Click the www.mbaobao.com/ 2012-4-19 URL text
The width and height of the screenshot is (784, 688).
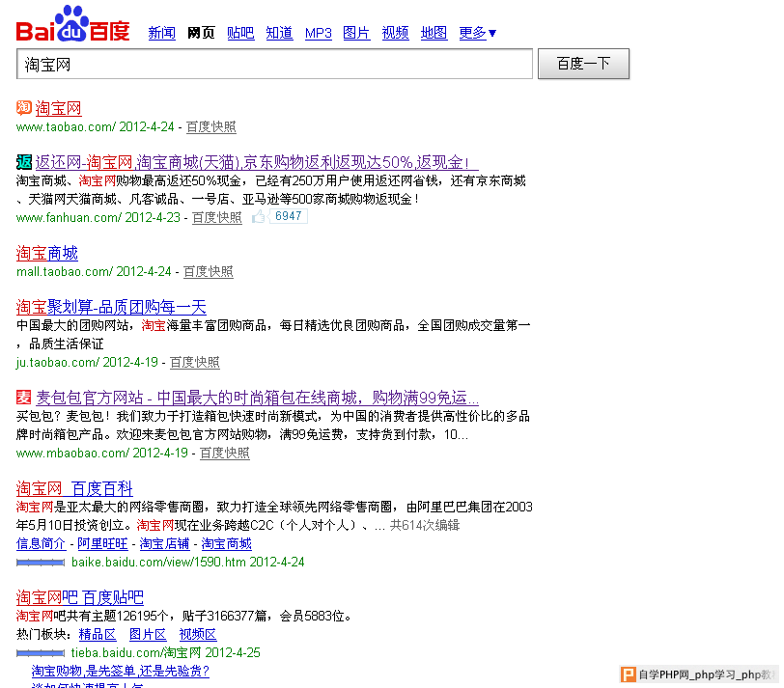click(x=102, y=453)
